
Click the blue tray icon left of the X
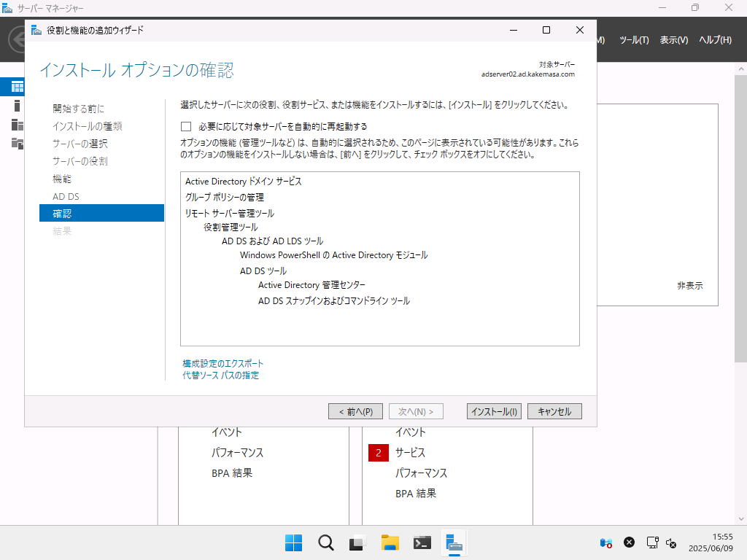tap(606, 542)
